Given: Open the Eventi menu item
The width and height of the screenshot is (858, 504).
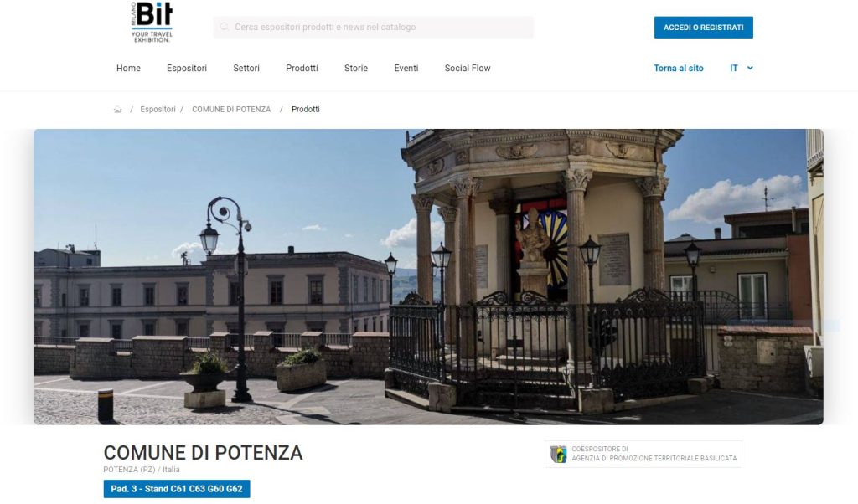Looking at the screenshot, I should click(406, 69).
